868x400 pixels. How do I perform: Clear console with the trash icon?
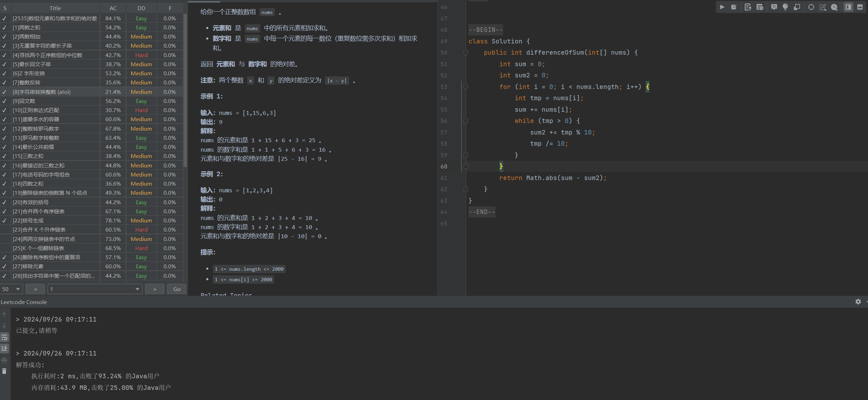pyautogui.click(x=4, y=371)
